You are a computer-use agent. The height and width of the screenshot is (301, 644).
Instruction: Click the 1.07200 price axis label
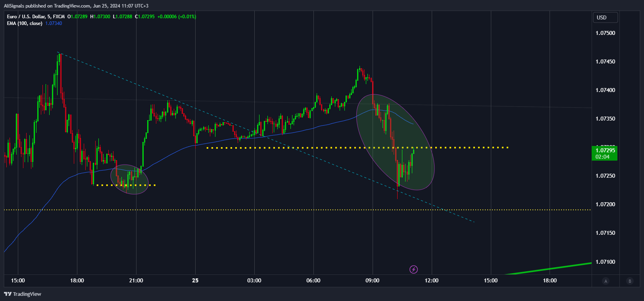point(605,204)
